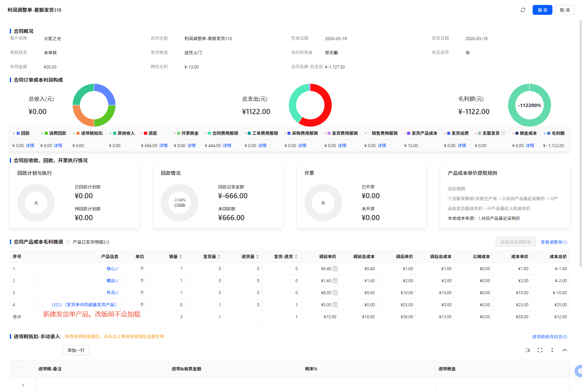This screenshot has height=392, width=582.
Task: Open 详情 link under 退款
Action: [163, 146]
